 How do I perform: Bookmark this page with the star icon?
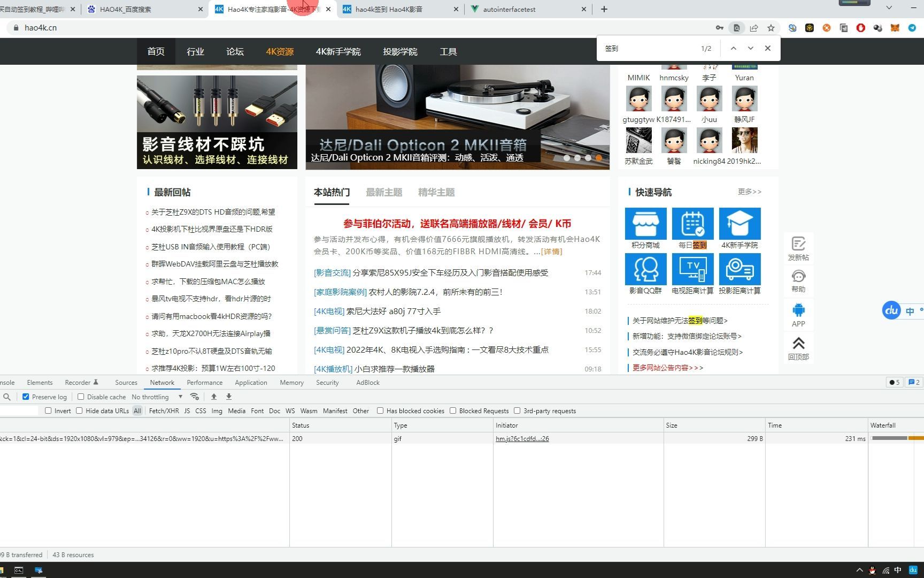coord(771,28)
